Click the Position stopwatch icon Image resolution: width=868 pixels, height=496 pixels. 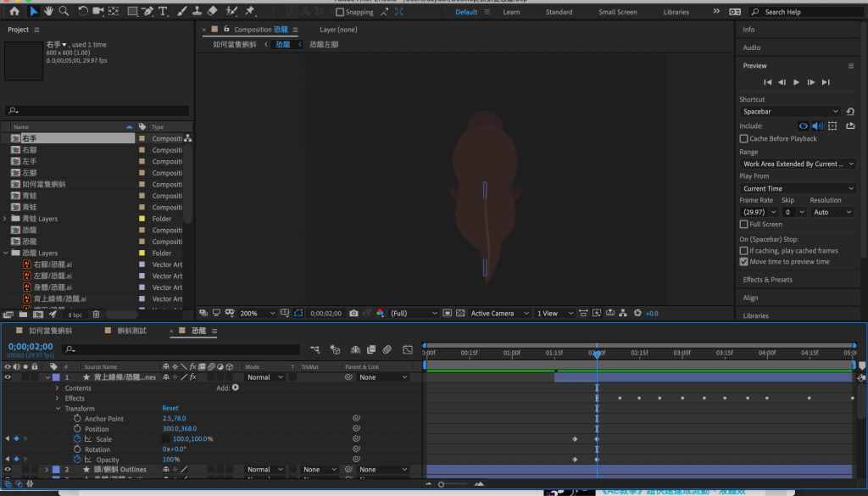click(77, 429)
